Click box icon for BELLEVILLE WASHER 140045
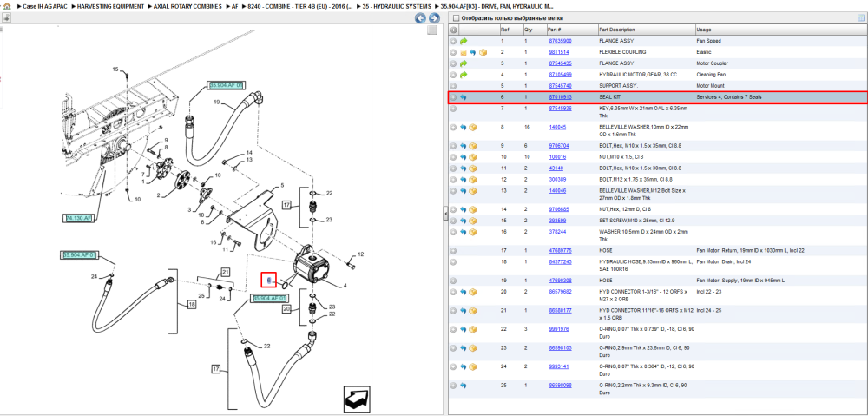This screenshot has width=868, height=416. pos(473,128)
